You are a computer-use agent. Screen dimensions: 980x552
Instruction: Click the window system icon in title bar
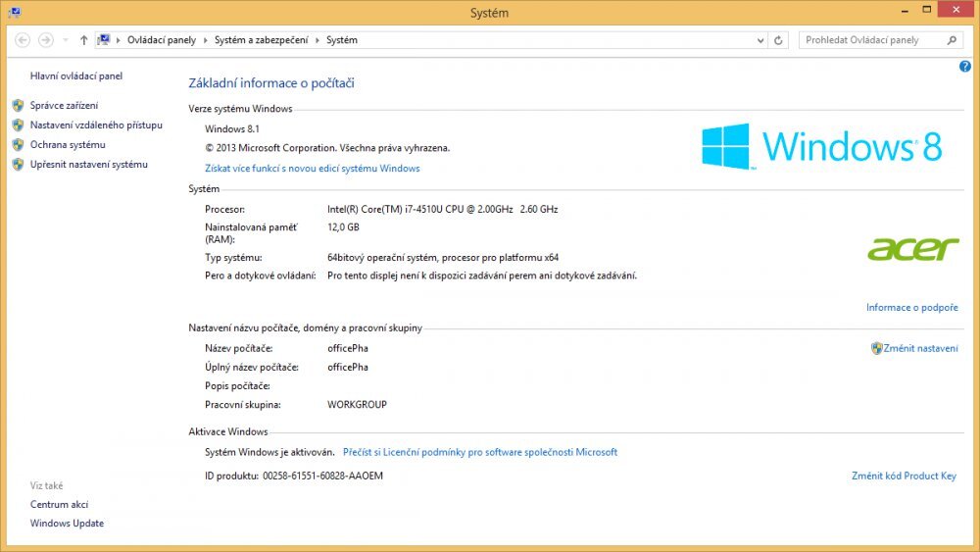click(x=15, y=12)
